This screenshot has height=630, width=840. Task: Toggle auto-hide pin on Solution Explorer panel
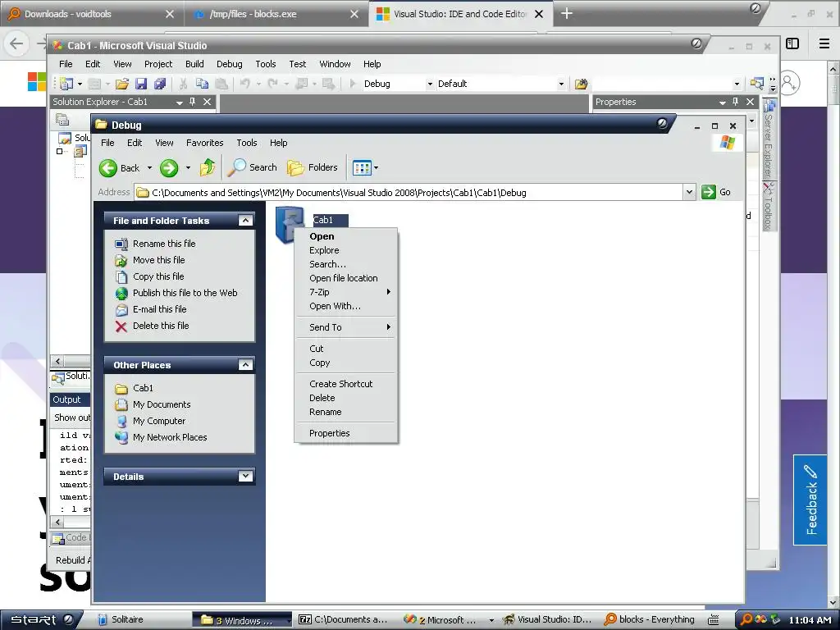192,102
